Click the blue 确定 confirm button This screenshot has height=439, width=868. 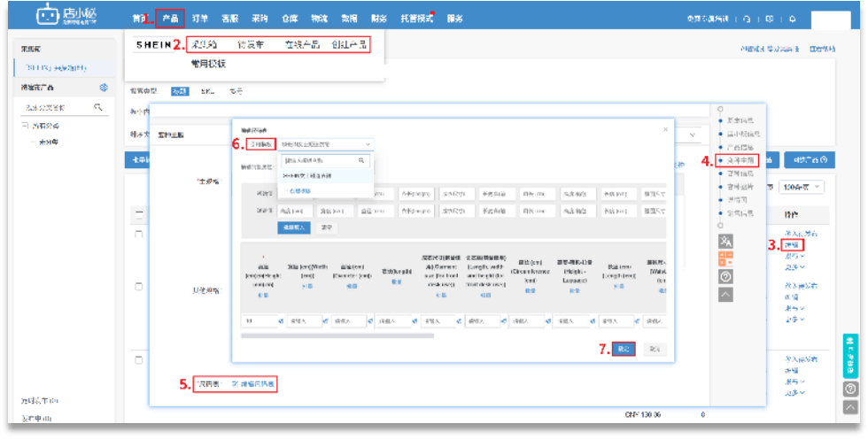[623, 349]
